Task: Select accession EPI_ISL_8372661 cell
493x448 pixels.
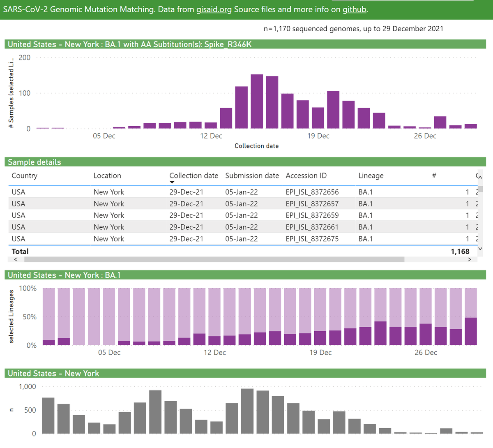Action: (312, 227)
